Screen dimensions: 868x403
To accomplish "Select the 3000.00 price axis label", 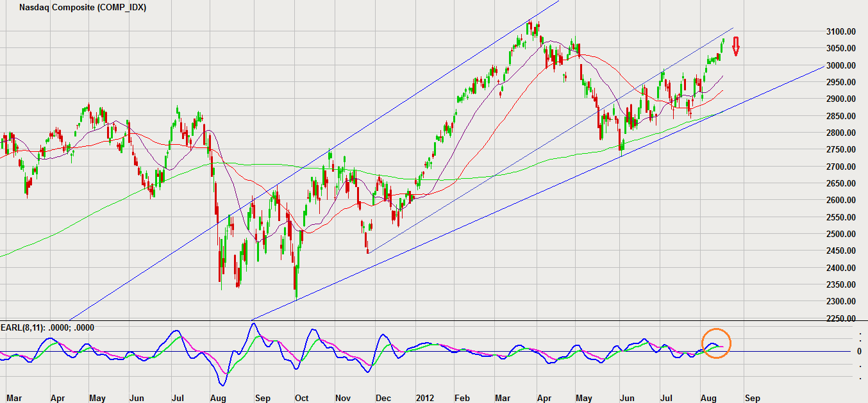I will 839,65.
